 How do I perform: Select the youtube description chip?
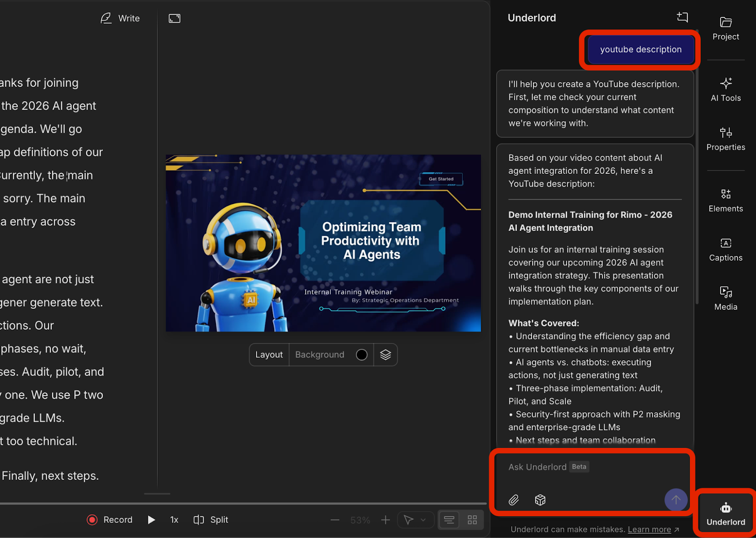point(640,49)
